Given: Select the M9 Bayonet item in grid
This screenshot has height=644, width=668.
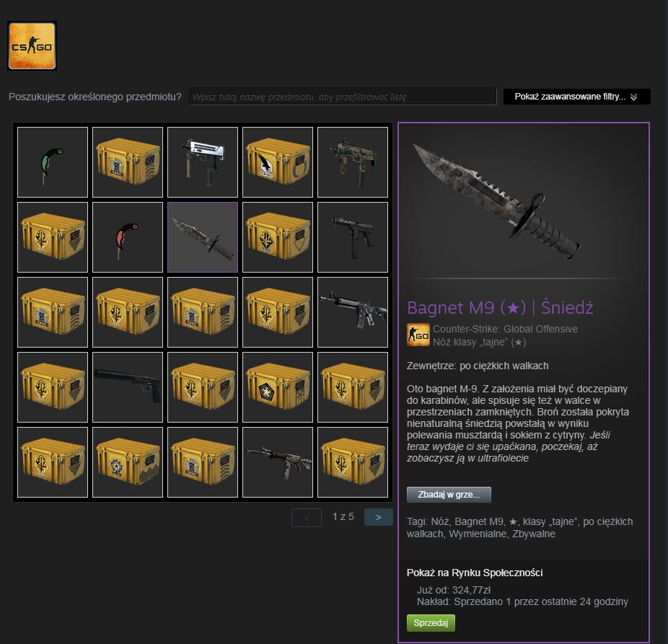Looking at the screenshot, I should click(x=203, y=237).
